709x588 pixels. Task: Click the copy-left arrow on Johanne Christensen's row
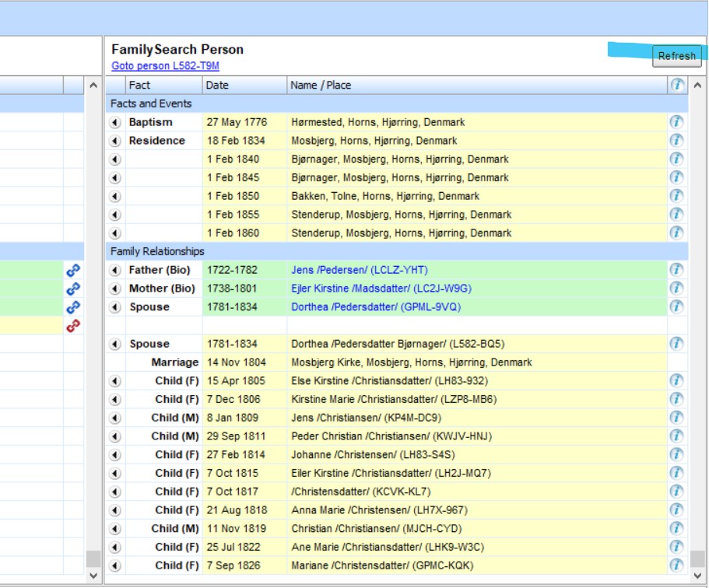point(115,455)
